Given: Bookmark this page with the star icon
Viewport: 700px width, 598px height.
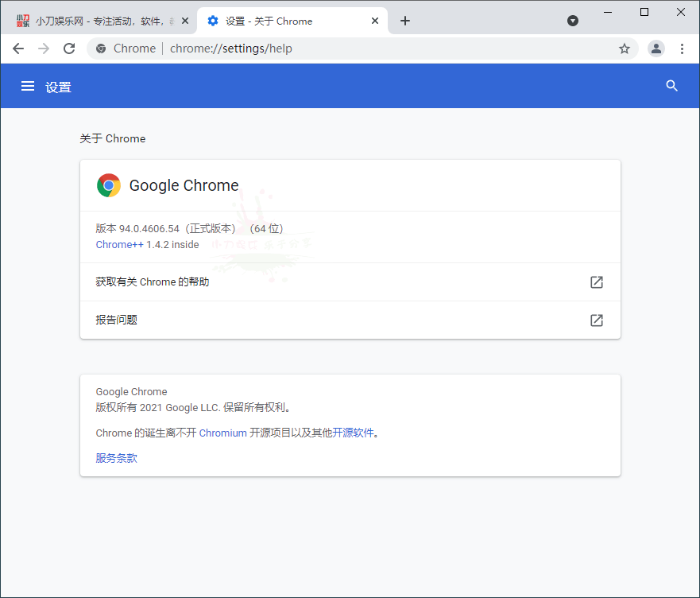Looking at the screenshot, I should tap(624, 49).
